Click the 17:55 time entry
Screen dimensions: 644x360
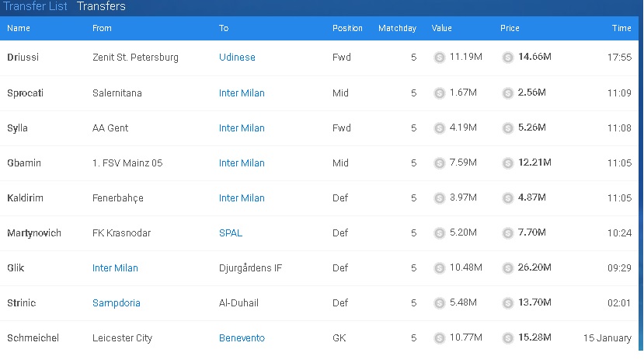pyautogui.click(x=619, y=58)
